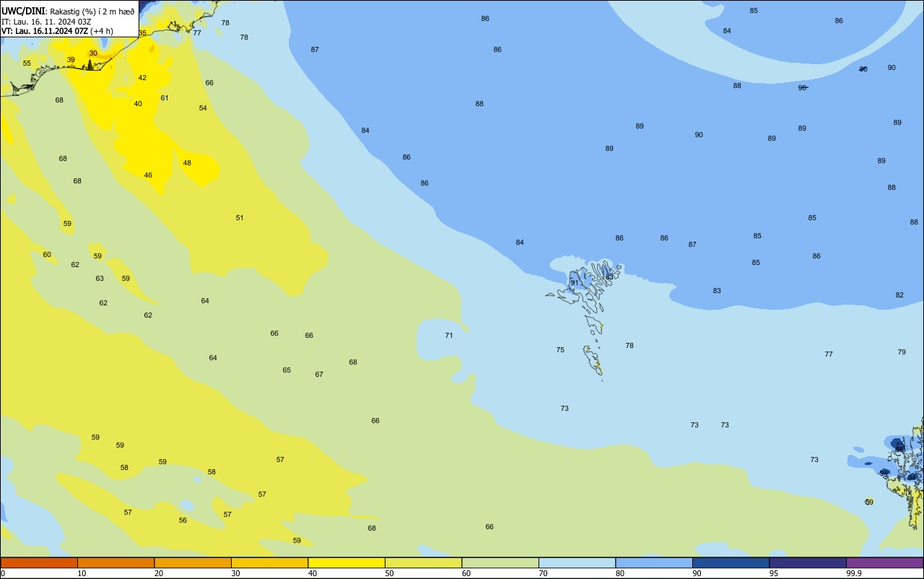This screenshot has height=579, width=924.
Task: Click the 99.9 legend scale label
Action: [854, 573]
